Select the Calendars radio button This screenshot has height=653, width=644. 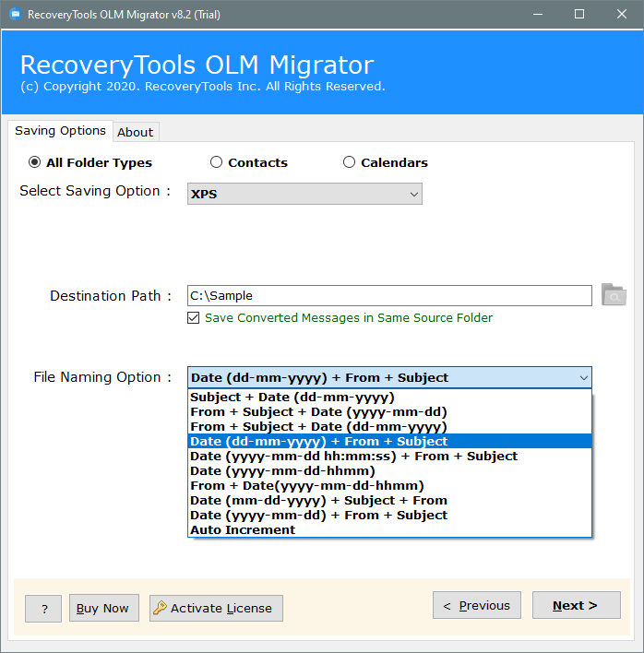point(349,162)
